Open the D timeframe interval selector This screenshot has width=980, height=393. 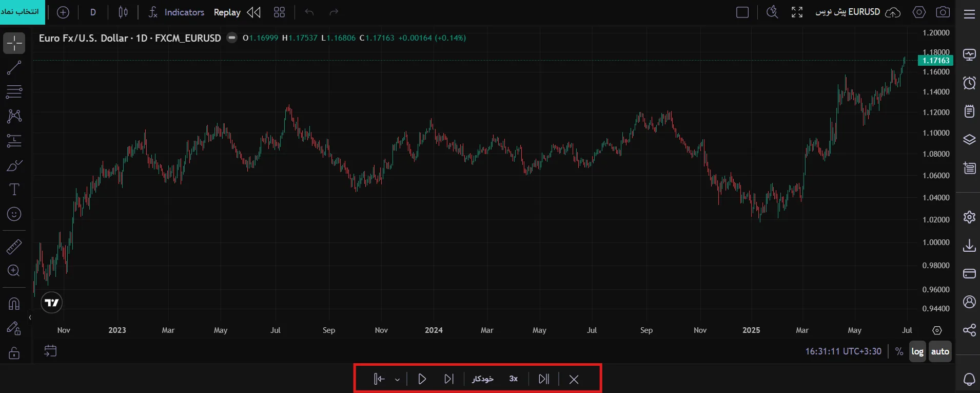[x=93, y=12]
